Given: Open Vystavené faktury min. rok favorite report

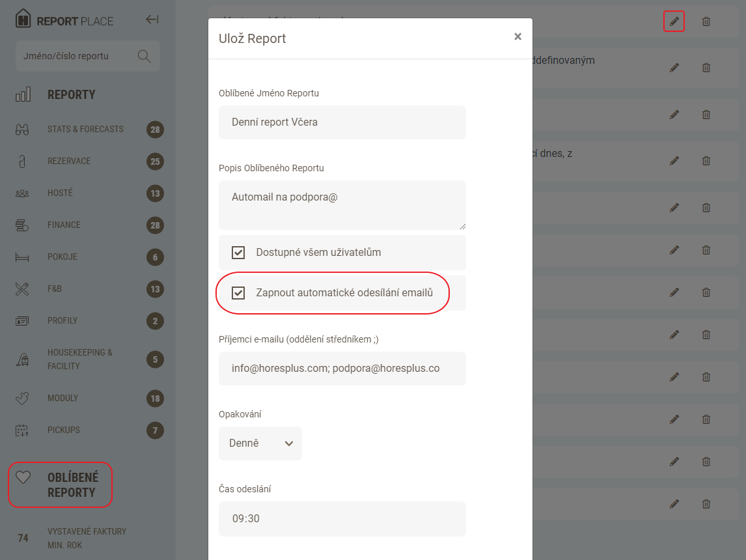Looking at the screenshot, I should click(x=87, y=538).
